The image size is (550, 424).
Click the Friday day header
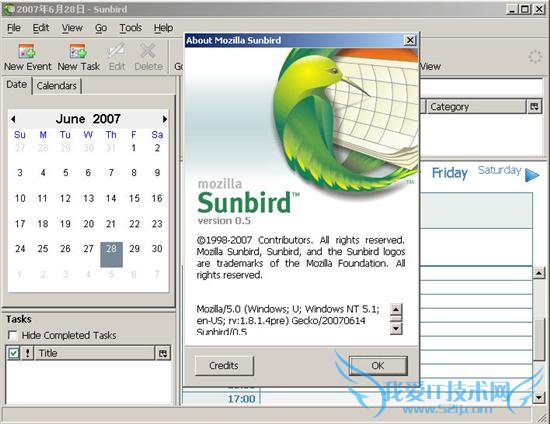[449, 173]
